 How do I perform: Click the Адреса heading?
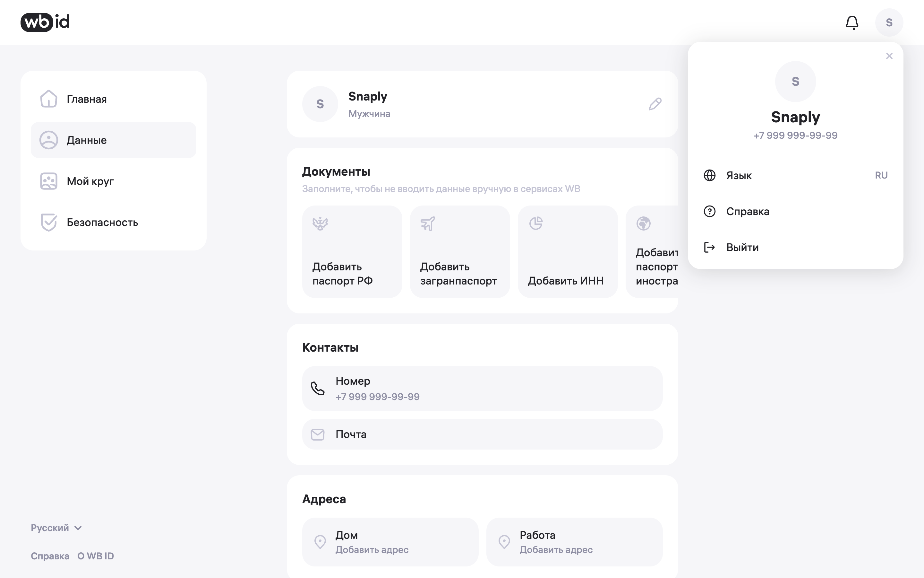click(x=324, y=499)
